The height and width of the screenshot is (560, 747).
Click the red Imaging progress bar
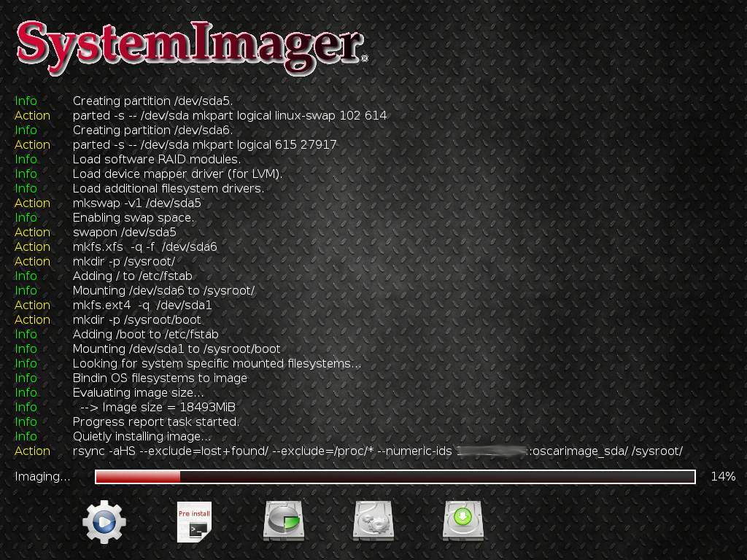coord(395,477)
